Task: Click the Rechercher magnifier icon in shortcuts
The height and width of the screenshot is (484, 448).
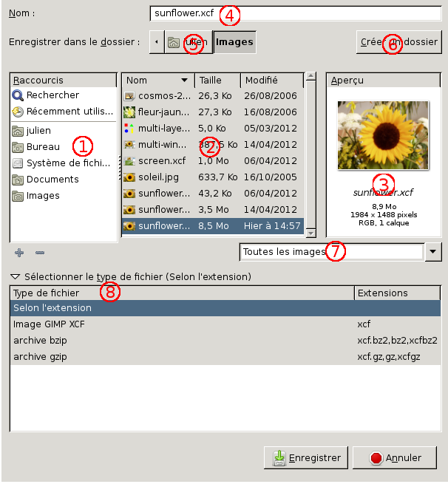Action: tap(18, 95)
